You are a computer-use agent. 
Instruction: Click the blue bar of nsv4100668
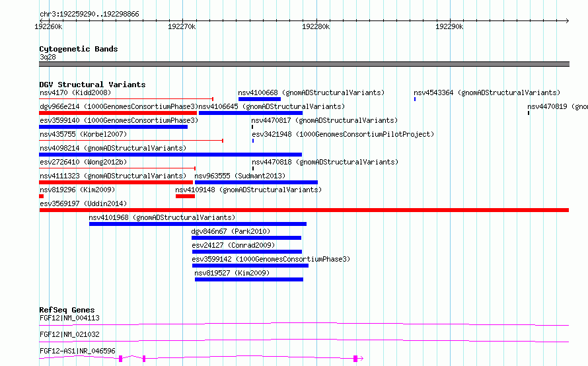(260, 99)
